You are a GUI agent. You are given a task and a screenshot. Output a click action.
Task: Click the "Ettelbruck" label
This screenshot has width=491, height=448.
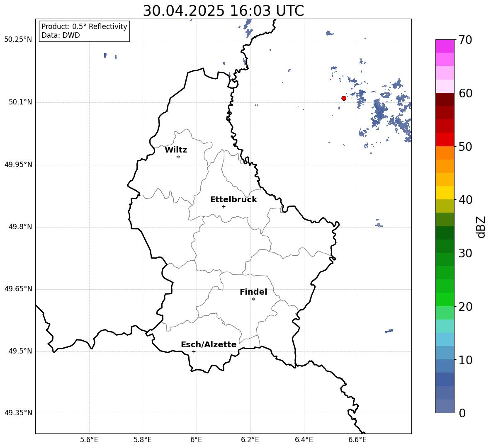[233, 200]
